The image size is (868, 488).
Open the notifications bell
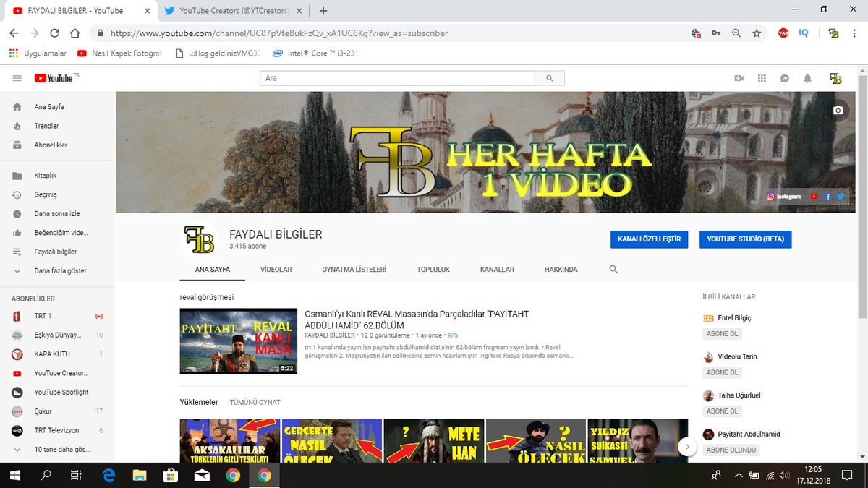pyautogui.click(x=808, y=78)
